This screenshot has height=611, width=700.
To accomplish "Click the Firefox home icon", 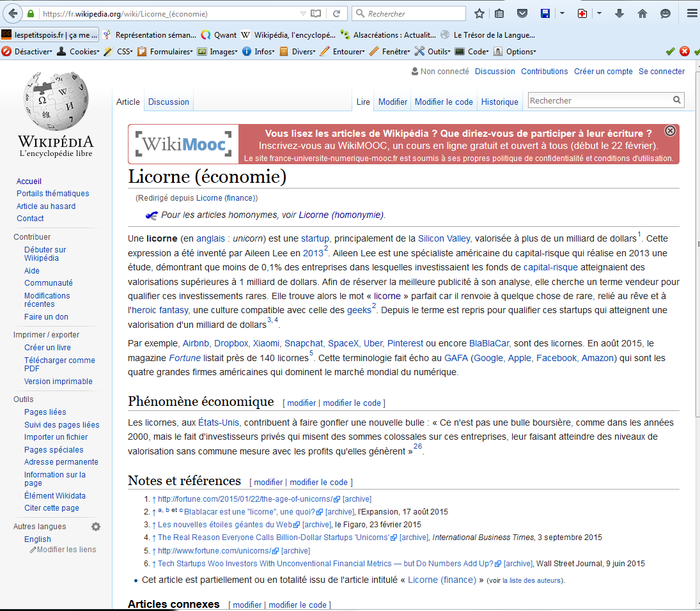I will click(x=642, y=13).
